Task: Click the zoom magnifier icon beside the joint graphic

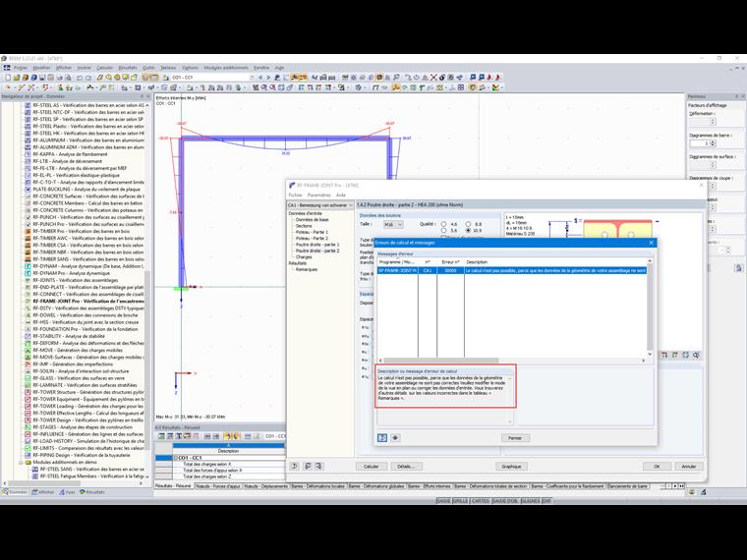Action: click(697, 356)
